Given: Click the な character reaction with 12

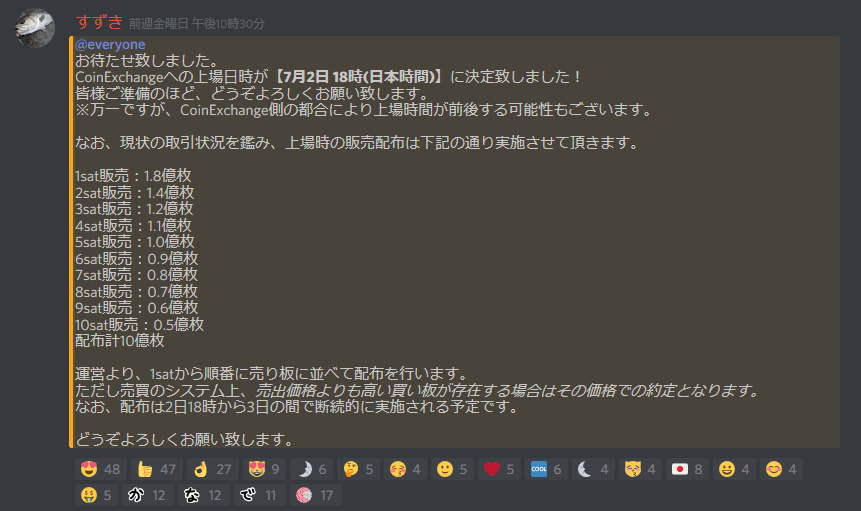Looking at the screenshot, I should [204, 496].
